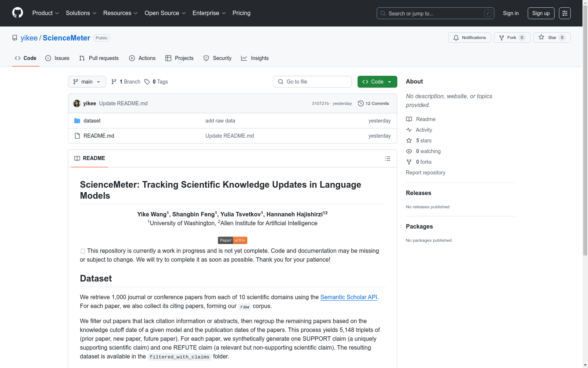
Task: Open commit hash 310721b
Action: pos(320,103)
